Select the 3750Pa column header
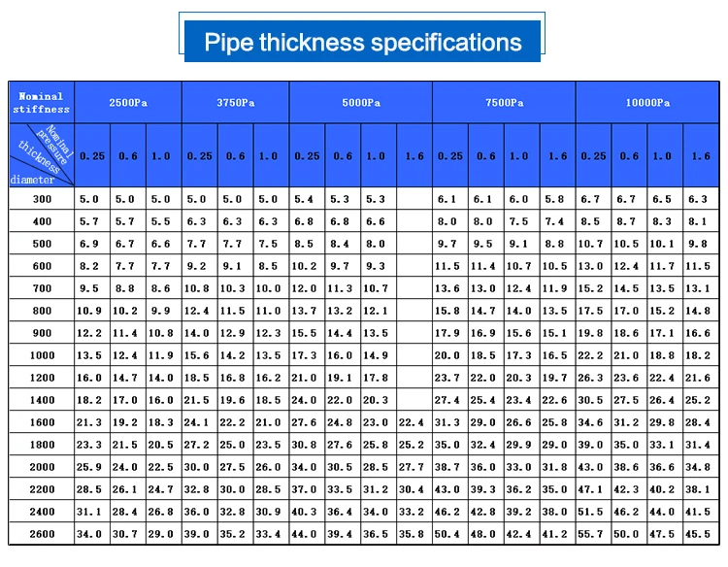 click(x=235, y=102)
